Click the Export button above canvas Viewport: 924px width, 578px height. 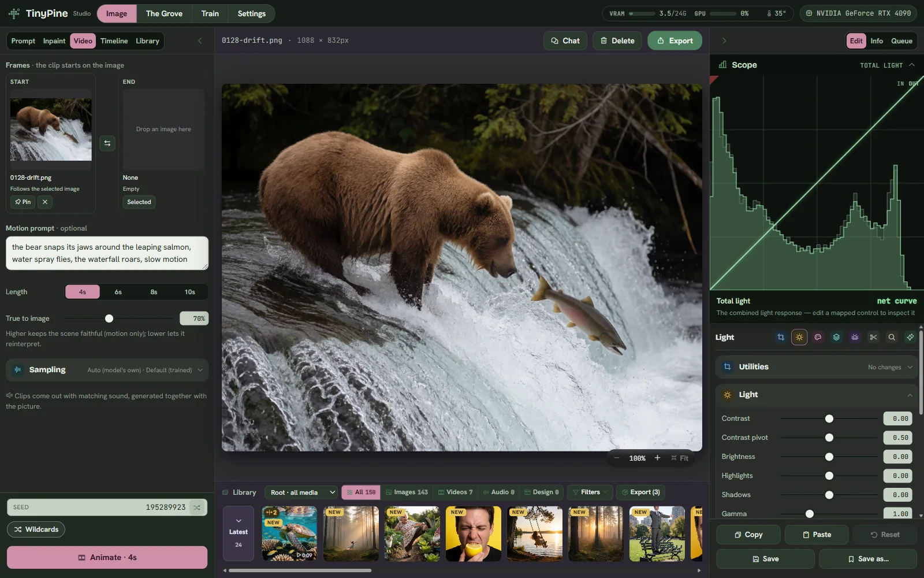click(x=675, y=40)
